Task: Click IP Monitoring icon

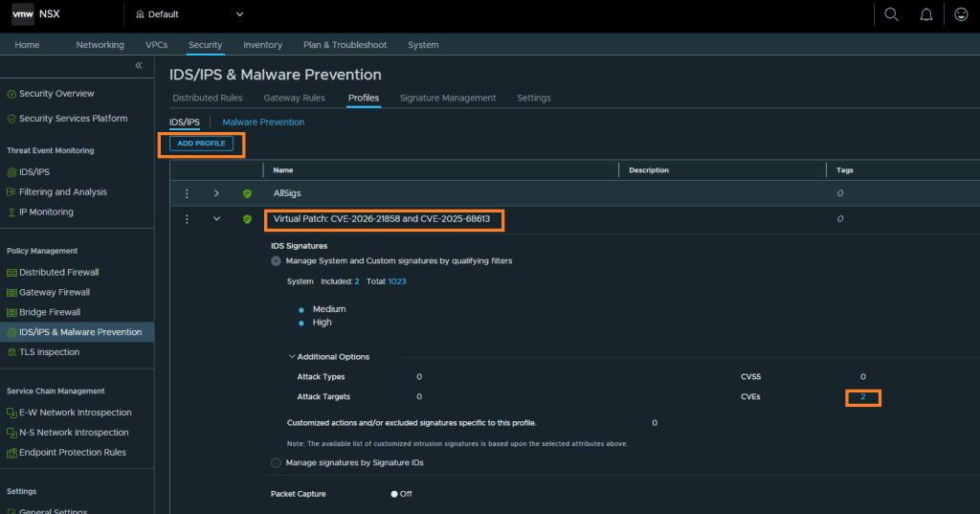Action: click(11, 212)
